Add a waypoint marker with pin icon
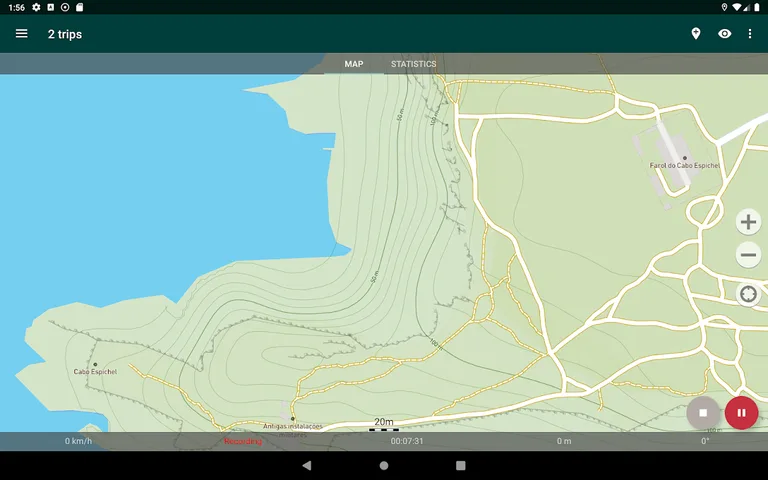 pos(696,34)
